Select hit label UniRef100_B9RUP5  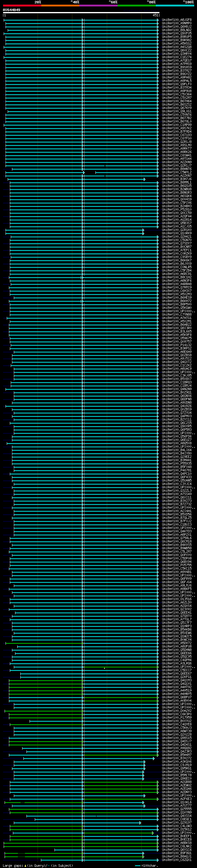click(x=176, y=37)
